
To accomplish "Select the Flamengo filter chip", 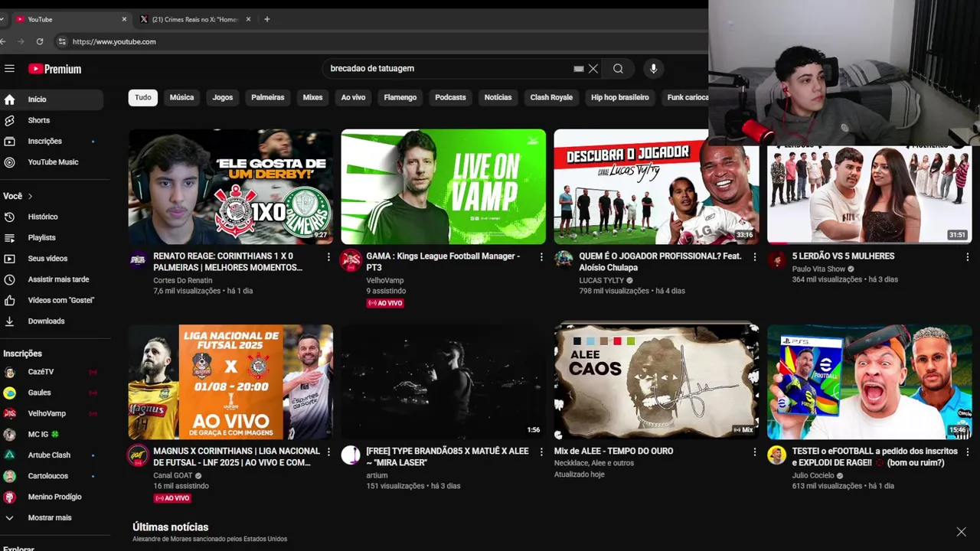I will pos(400,98).
